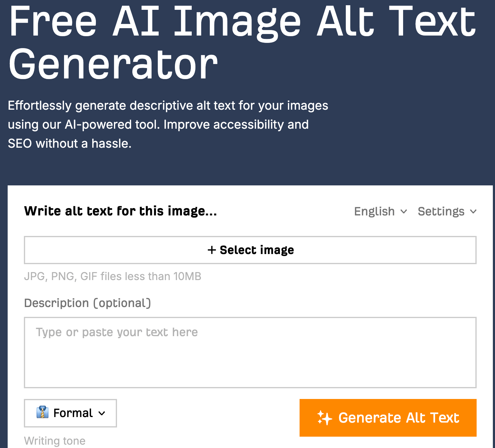The width and height of the screenshot is (495, 448).
Task: Click the sparkles icon on Generate Alt Text
Action: pos(324,418)
